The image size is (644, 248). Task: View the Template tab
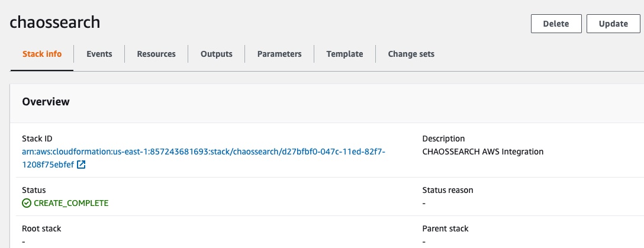[x=344, y=54]
